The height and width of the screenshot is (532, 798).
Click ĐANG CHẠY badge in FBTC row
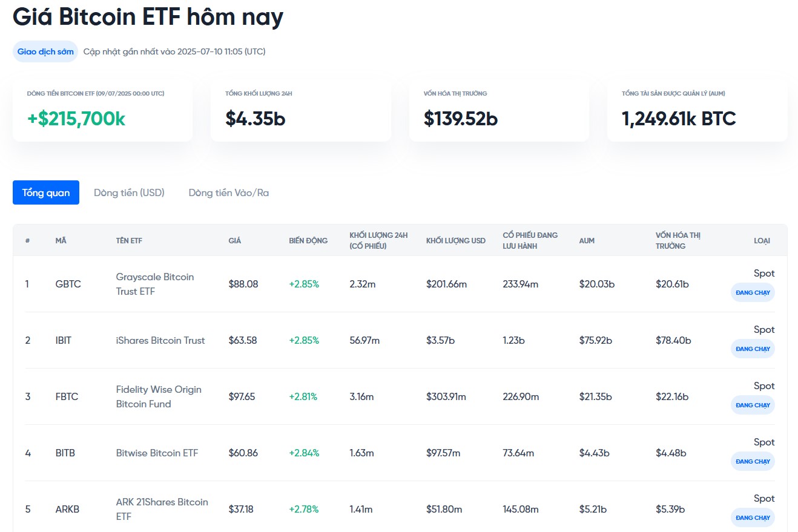[x=753, y=405]
